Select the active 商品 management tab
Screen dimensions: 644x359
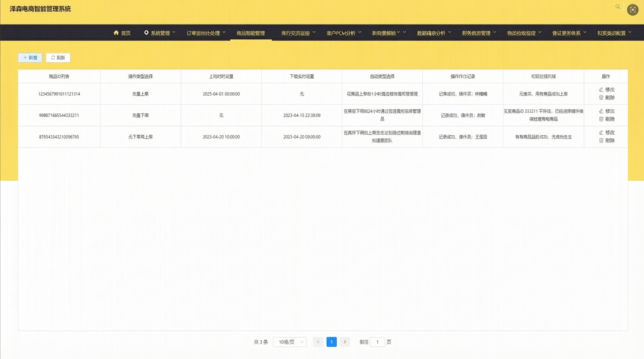[250, 33]
